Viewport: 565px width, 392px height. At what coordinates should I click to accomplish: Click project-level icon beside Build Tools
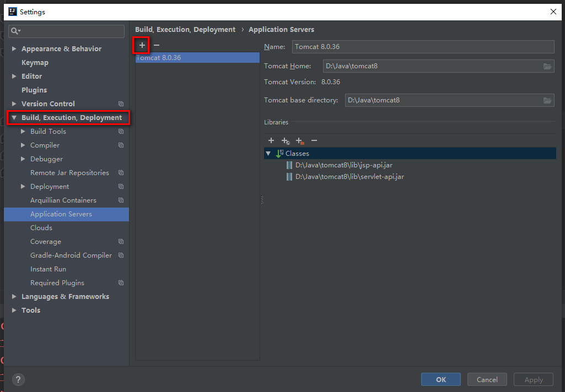121,132
